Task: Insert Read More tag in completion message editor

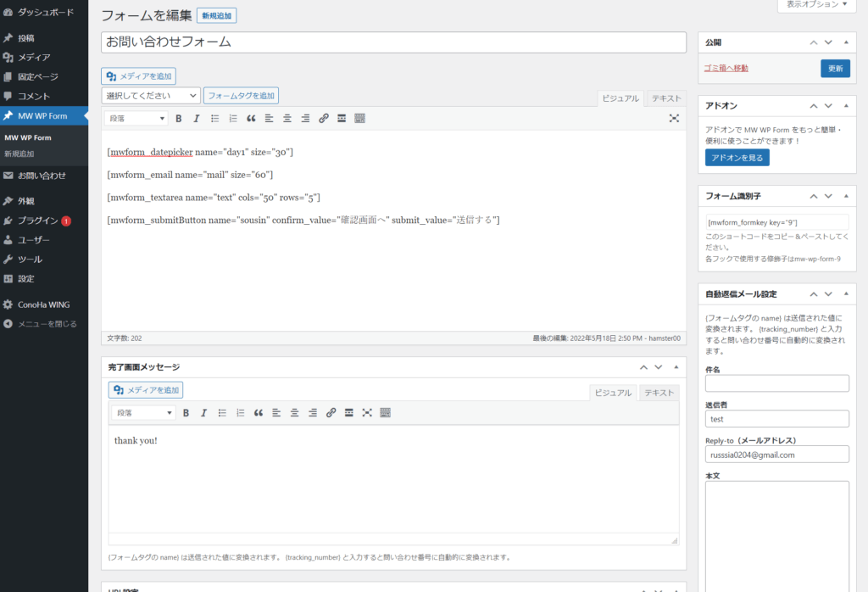Action: (x=348, y=413)
